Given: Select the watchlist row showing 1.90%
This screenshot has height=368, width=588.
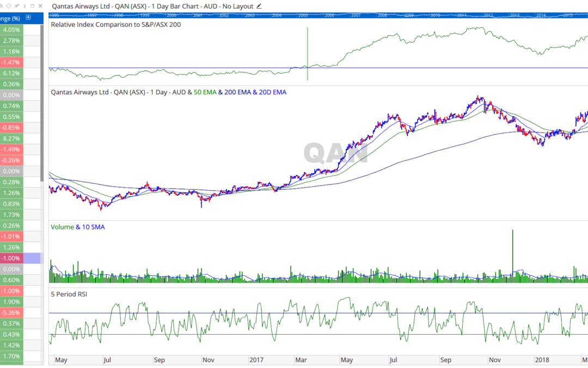Looking at the screenshot, I should [20, 302].
